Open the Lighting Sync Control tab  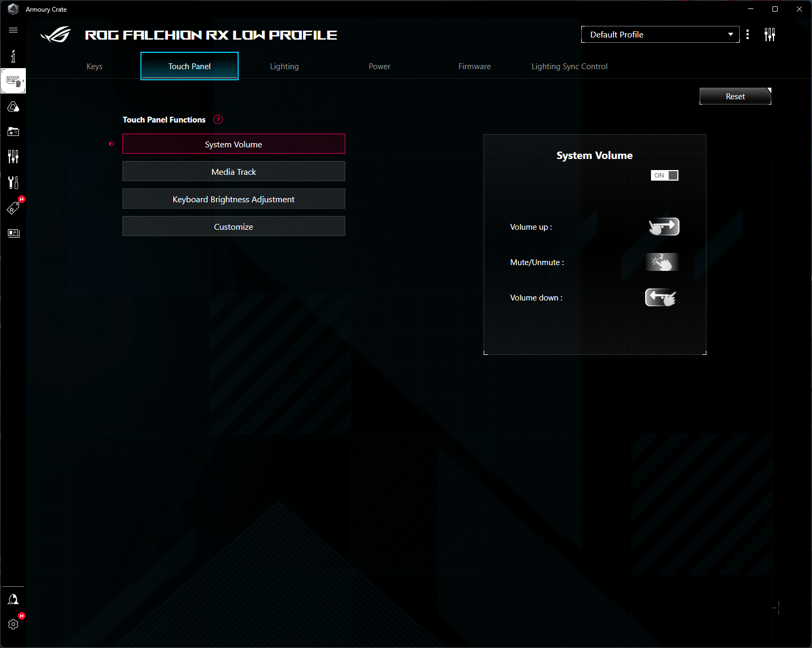point(570,66)
